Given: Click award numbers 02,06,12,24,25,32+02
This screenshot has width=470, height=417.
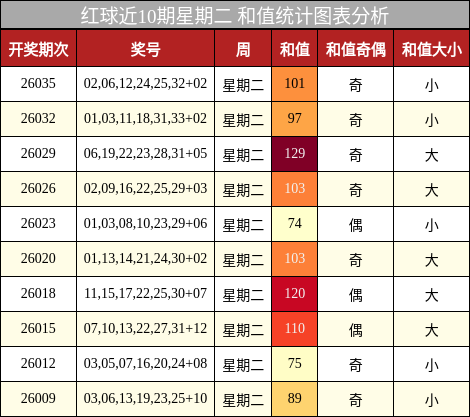Looking at the screenshot, I should (145, 83).
